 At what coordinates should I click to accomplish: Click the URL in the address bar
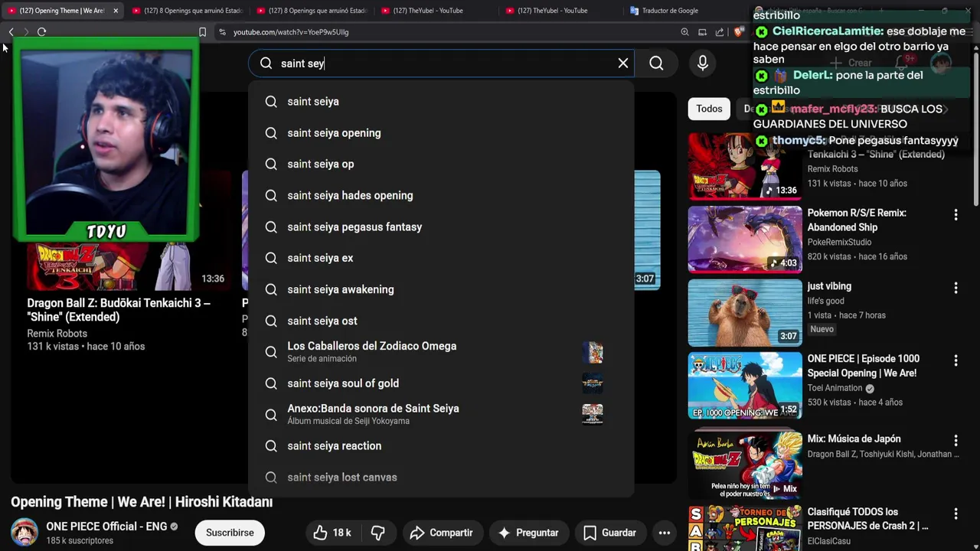(291, 32)
